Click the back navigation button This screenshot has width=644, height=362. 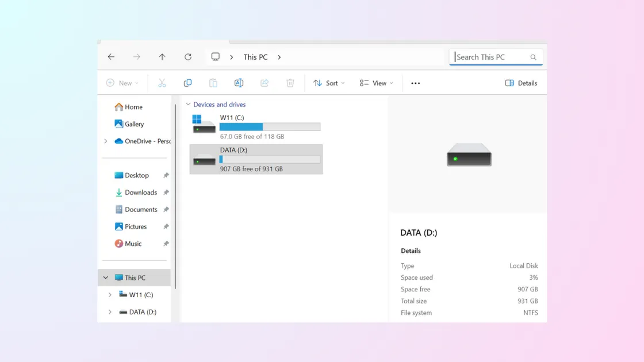coord(111,57)
